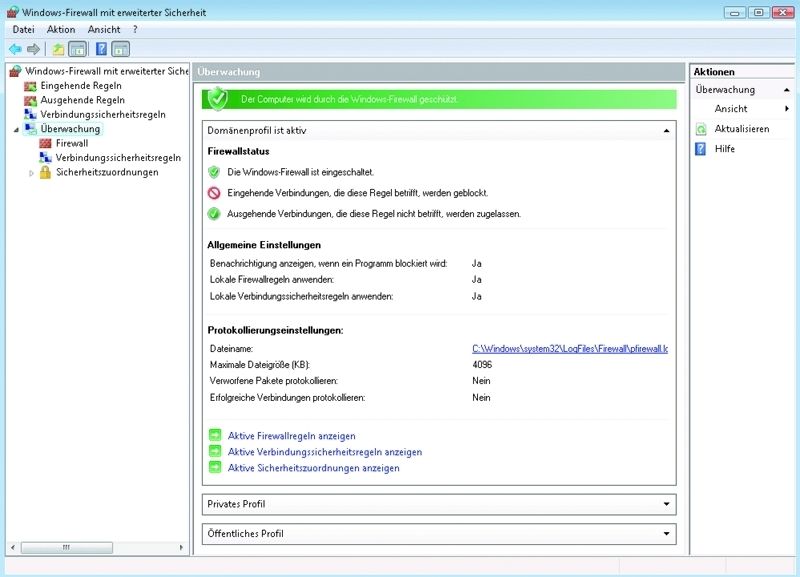Click the Firewall brick wall icon
This screenshot has width=800, height=577.
tap(45, 143)
